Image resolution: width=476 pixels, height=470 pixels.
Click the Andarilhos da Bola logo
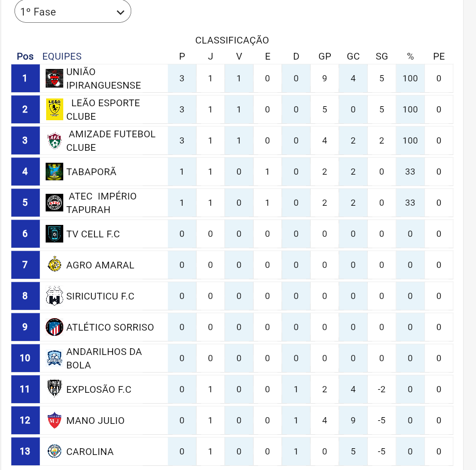[54, 358]
